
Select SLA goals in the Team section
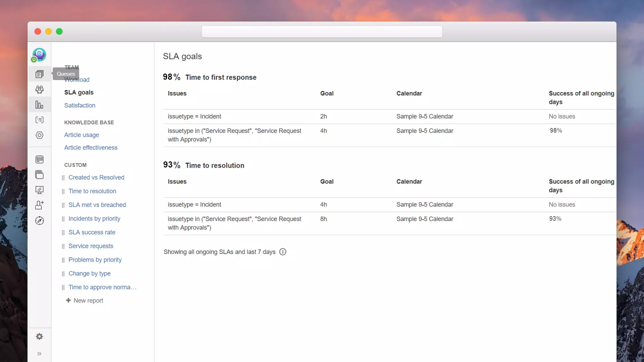(x=79, y=92)
